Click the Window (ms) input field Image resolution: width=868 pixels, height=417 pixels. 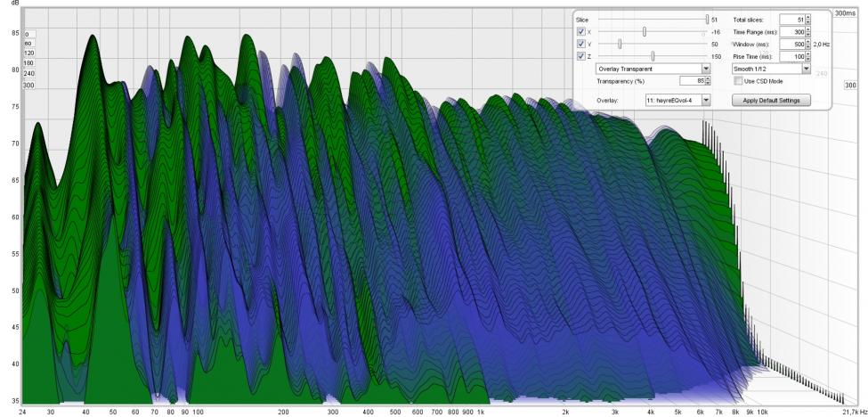792,45
